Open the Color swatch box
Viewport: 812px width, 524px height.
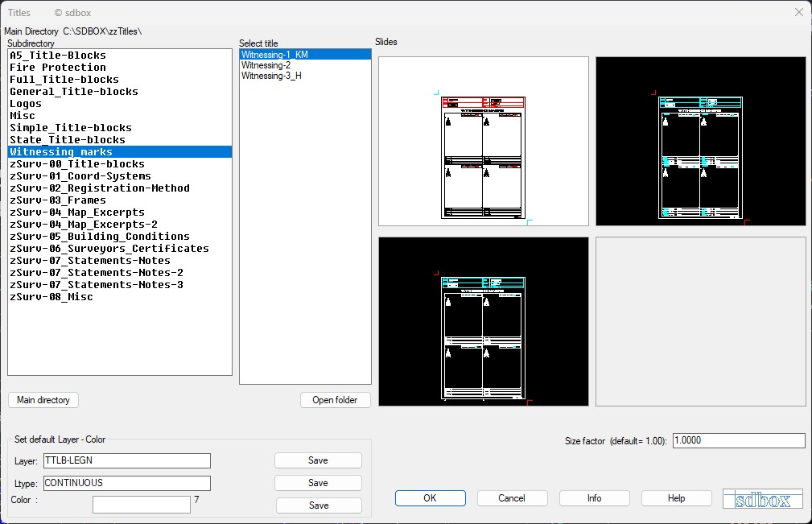(142, 505)
